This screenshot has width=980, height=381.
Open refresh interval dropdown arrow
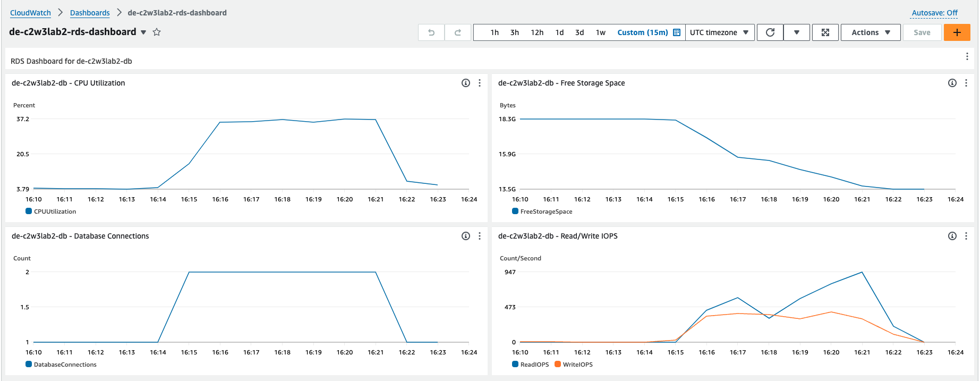tap(796, 32)
